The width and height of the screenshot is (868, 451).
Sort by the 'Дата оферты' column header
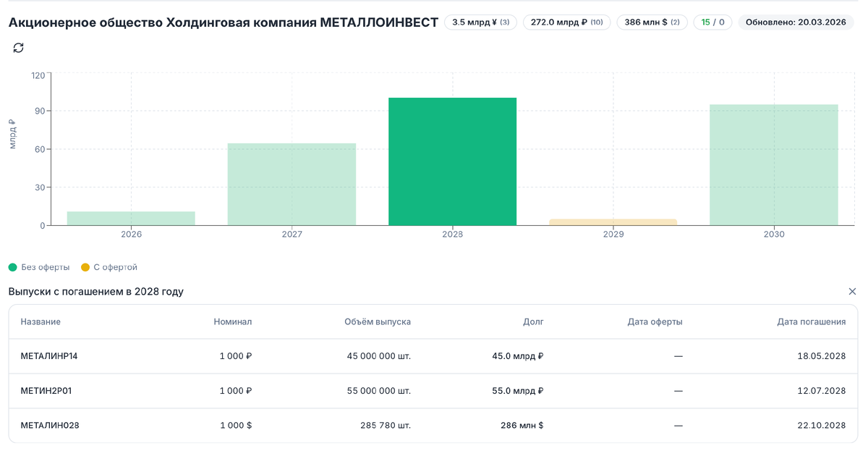coord(655,321)
